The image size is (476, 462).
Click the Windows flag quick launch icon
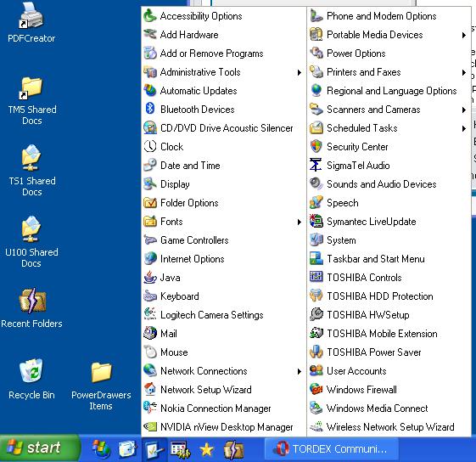[101, 449]
